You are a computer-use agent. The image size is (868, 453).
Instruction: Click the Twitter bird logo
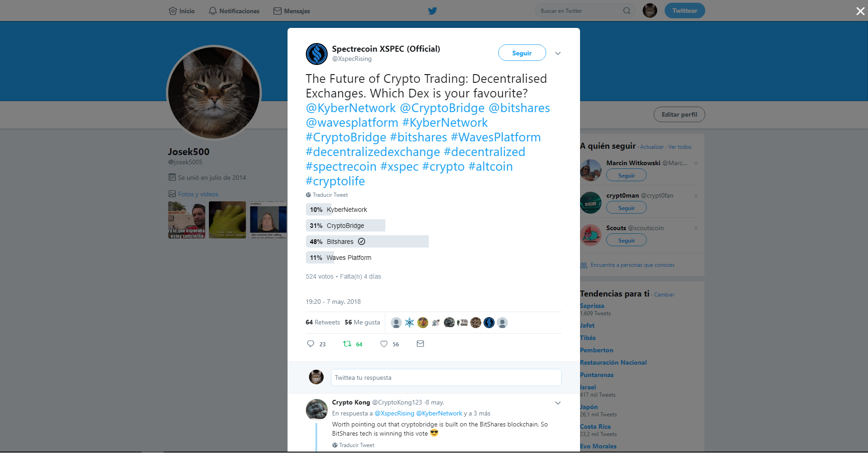432,11
